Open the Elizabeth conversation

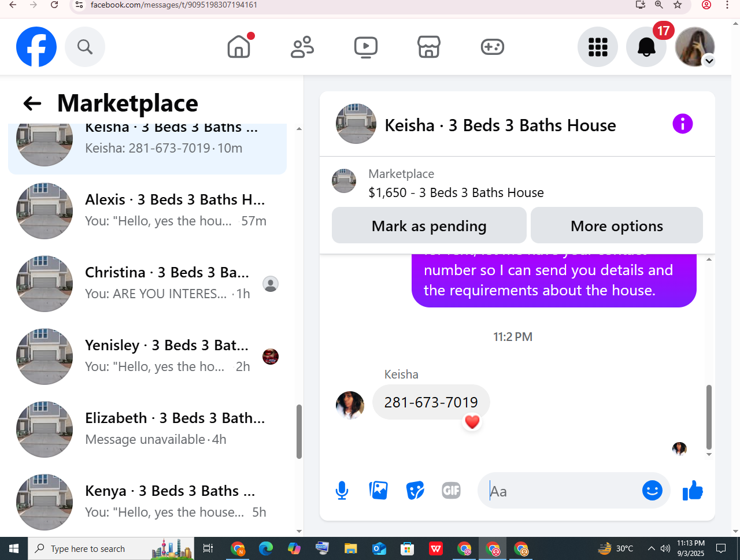147,429
